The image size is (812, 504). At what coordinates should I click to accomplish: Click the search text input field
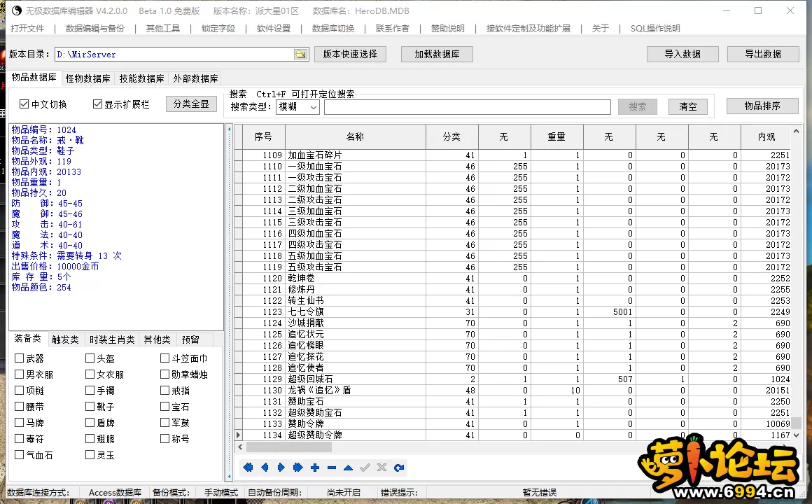(468, 106)
